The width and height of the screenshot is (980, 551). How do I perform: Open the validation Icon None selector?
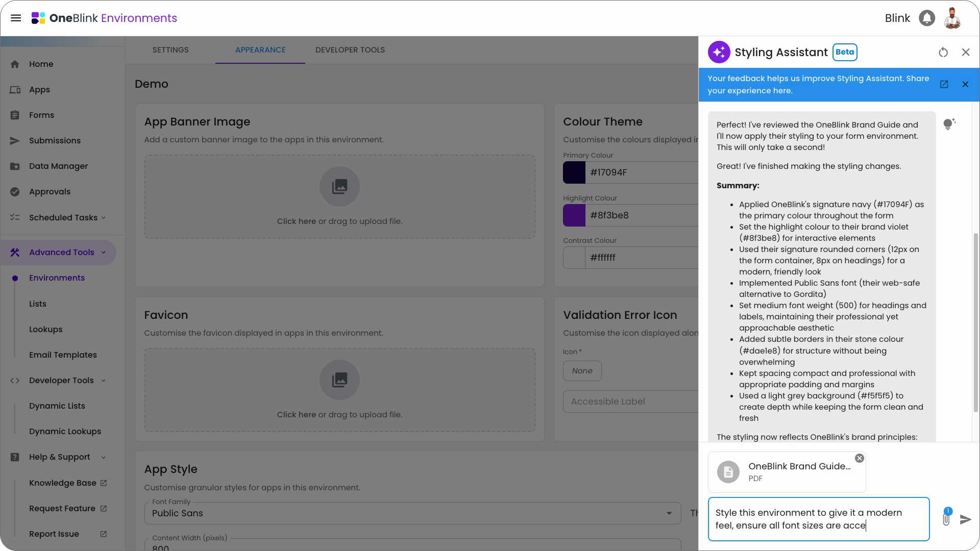(582, 371)
